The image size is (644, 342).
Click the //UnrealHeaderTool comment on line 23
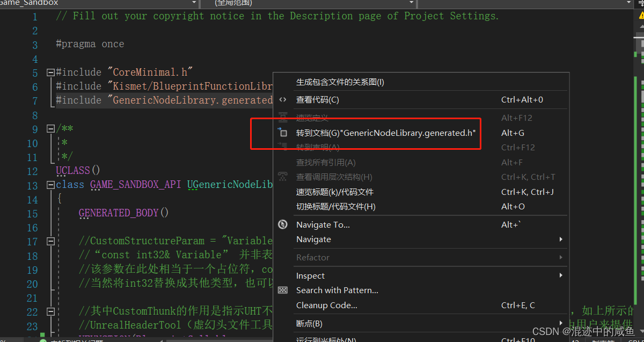pos(176,325)
